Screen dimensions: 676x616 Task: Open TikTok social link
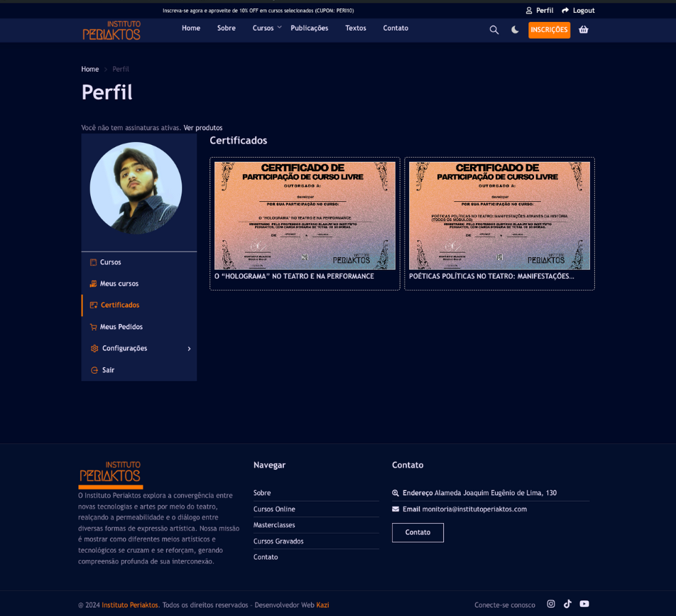coord(567,604)
